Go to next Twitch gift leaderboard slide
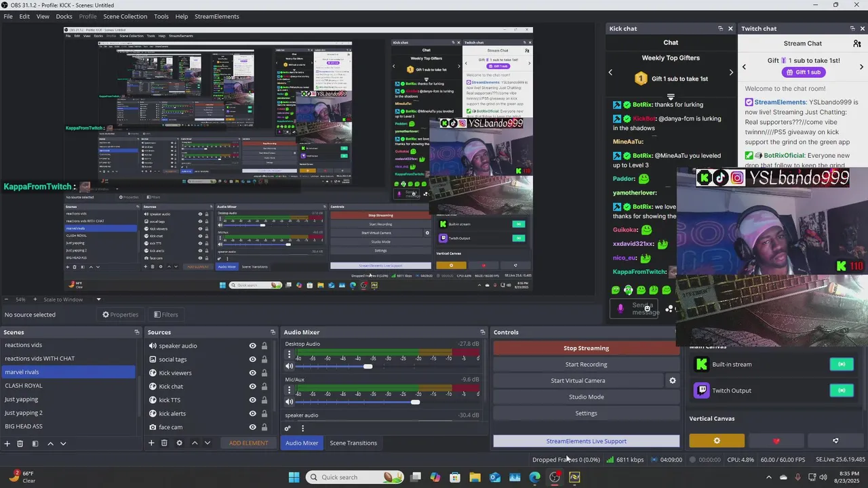This screenshot has width=868, height=488. pyautogui.click(x=862, y=66)
